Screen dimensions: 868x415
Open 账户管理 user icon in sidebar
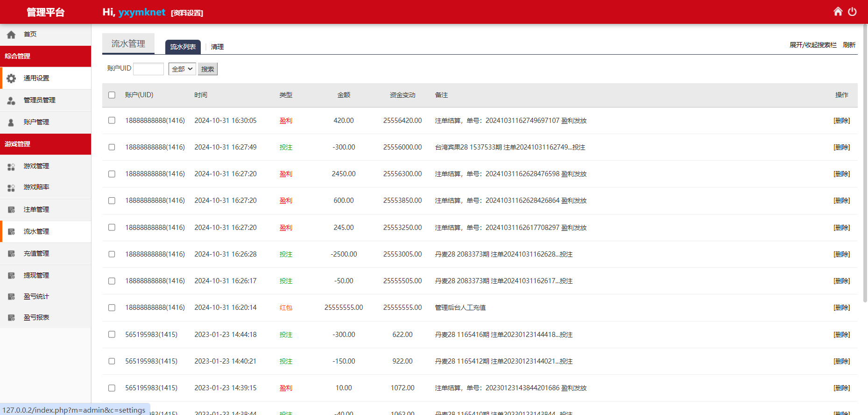11,122
